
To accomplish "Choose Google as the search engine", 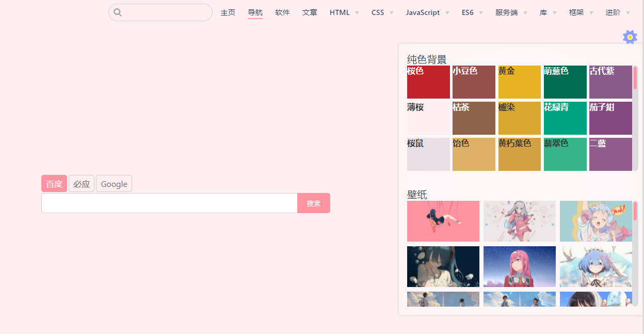I will click(114, 184).
